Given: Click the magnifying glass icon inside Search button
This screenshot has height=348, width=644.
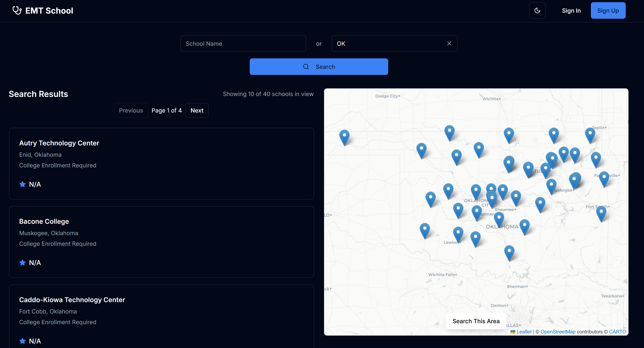Looking at the screenshot, I should click(306, 67).
